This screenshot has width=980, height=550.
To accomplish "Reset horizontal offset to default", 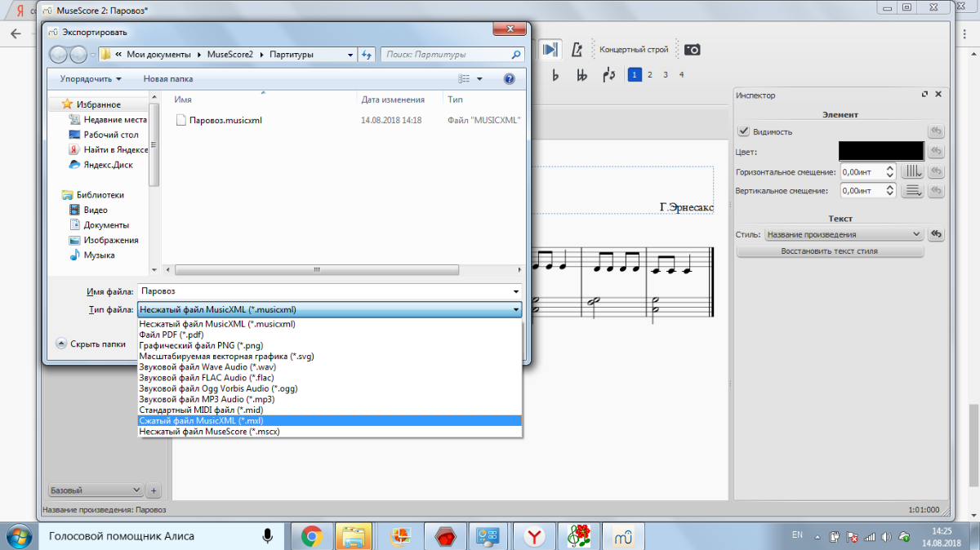I will coord(937,171).
